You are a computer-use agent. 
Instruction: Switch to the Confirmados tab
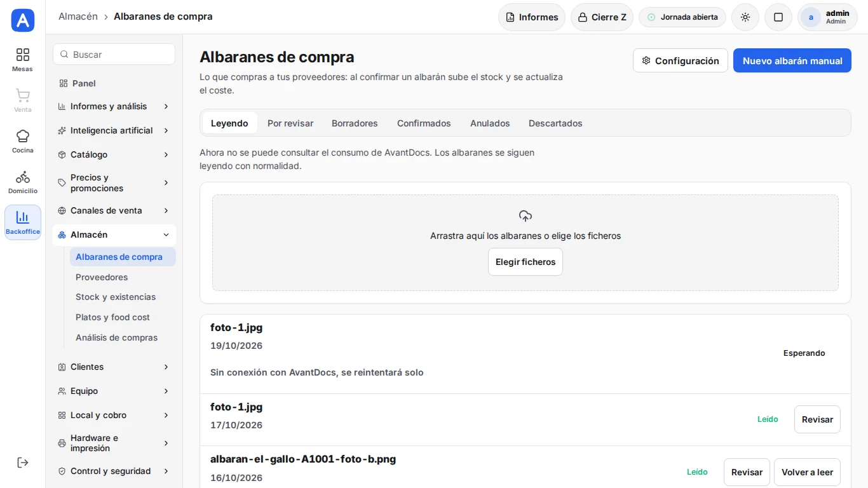point(424,123)
